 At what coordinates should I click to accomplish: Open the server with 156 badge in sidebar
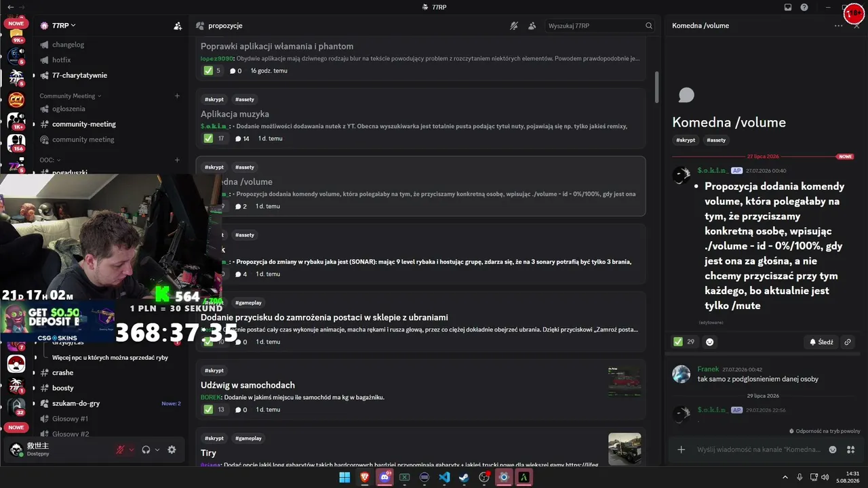pyautogui.click(x=16, y=143)
